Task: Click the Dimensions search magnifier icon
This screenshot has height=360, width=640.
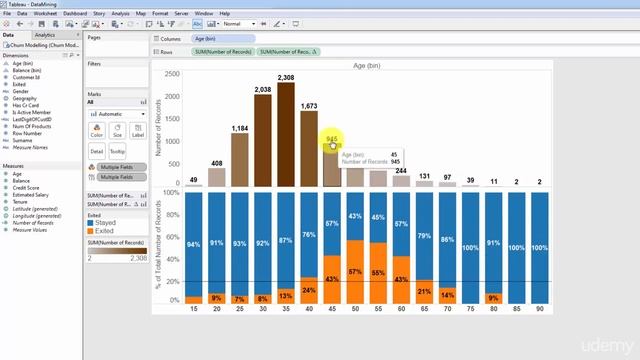Action: [71, 55]
